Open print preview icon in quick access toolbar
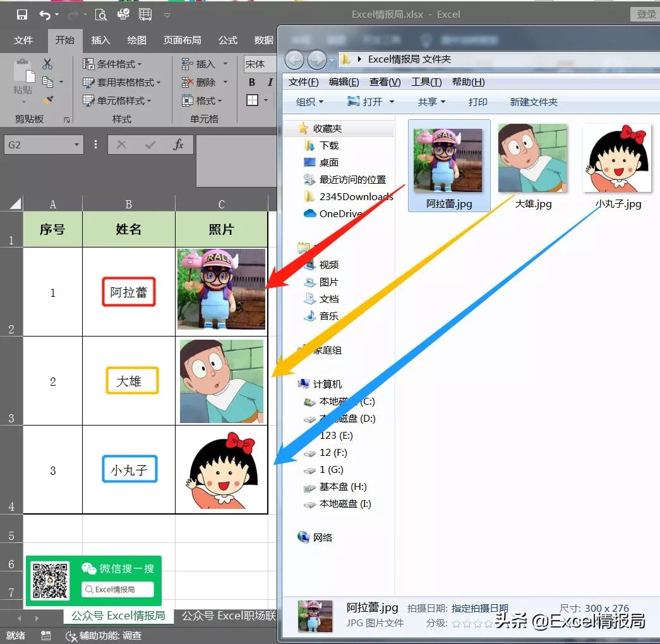660x644 pixels. 100,15
